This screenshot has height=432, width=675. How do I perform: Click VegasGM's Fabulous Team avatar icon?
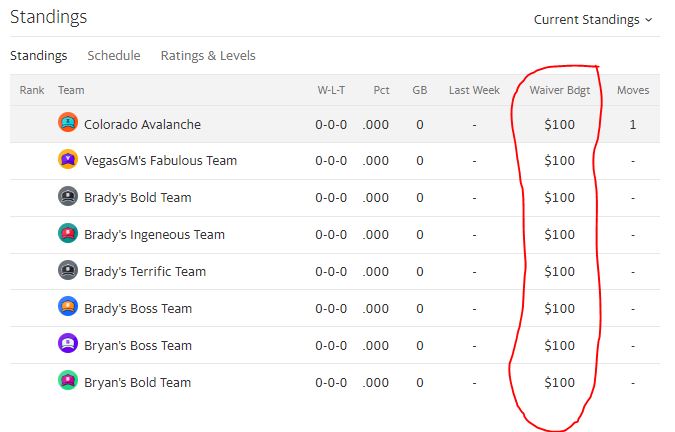(x=68, y=160)
